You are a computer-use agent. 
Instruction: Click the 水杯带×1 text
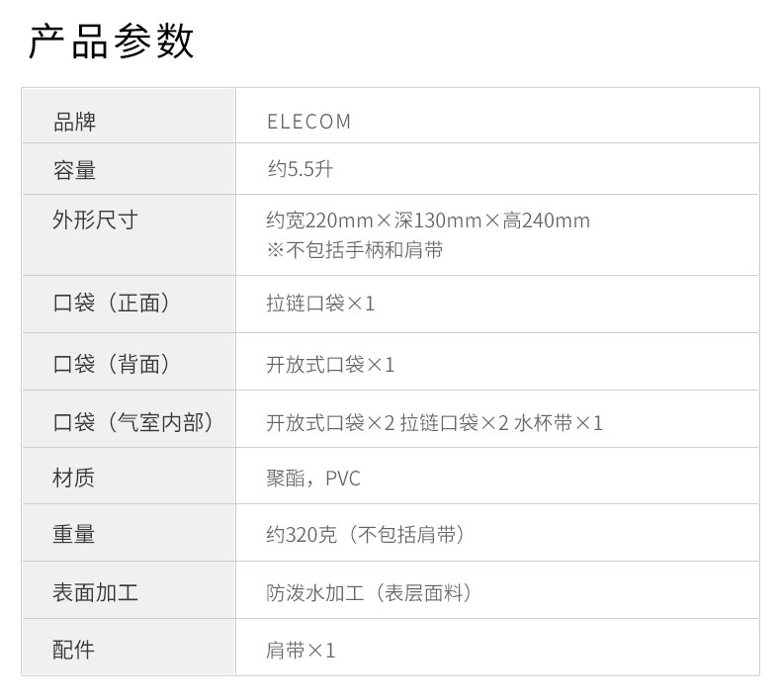(559, 423)
